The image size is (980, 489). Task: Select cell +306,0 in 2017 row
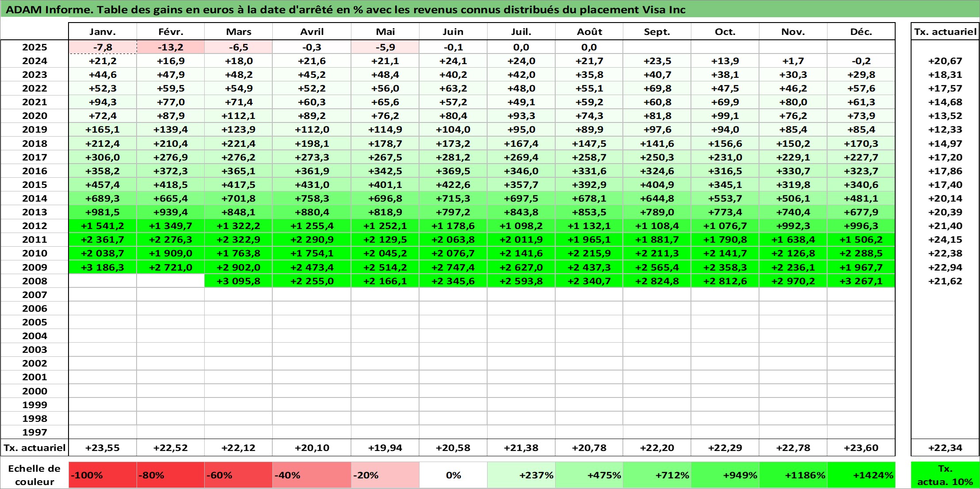point(103,157)
